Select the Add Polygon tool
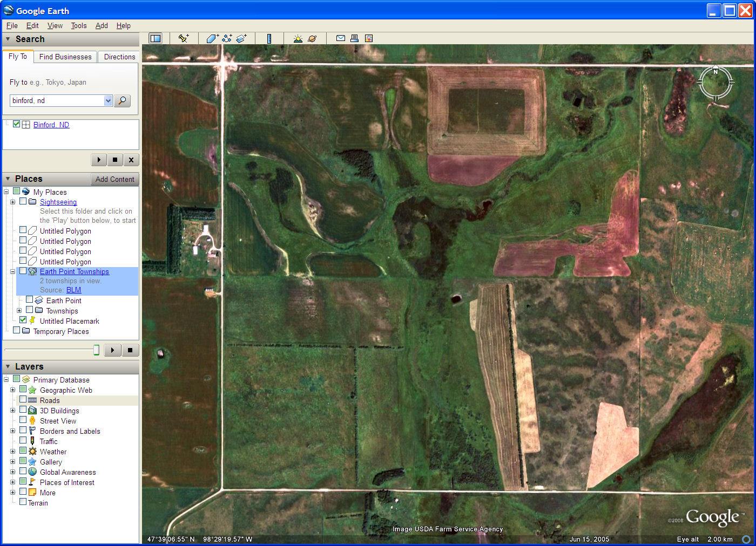The height and width of the screenshot is (546, 756). (x=212, y=38)
